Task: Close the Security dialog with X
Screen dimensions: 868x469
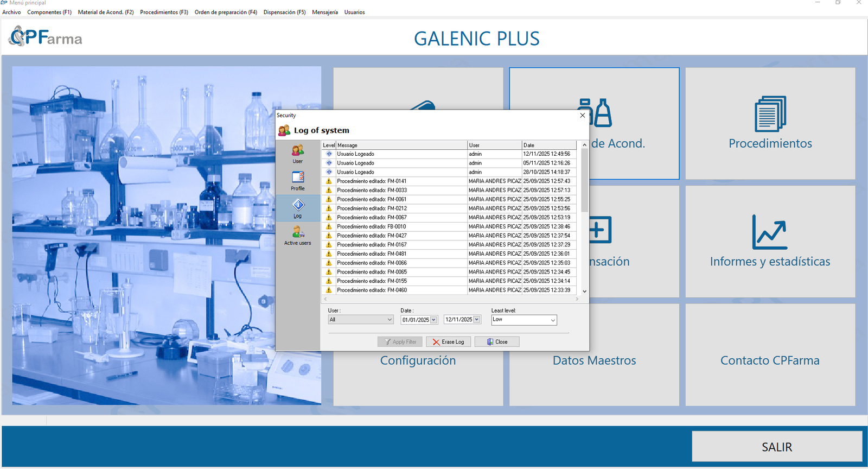Action: (x=582, y=115)
